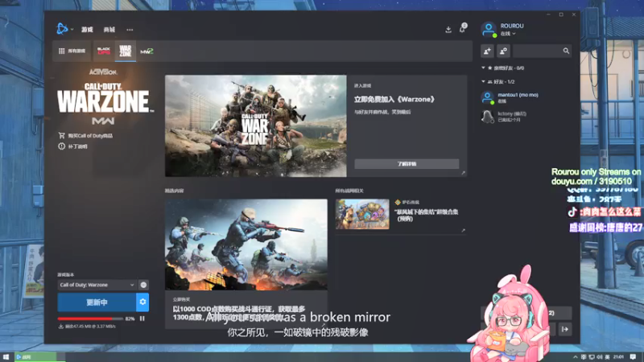Image resolution: width=644 pixels, height=362 pixels.
Task: Click the globe region icon
Action: coord(143,285)
